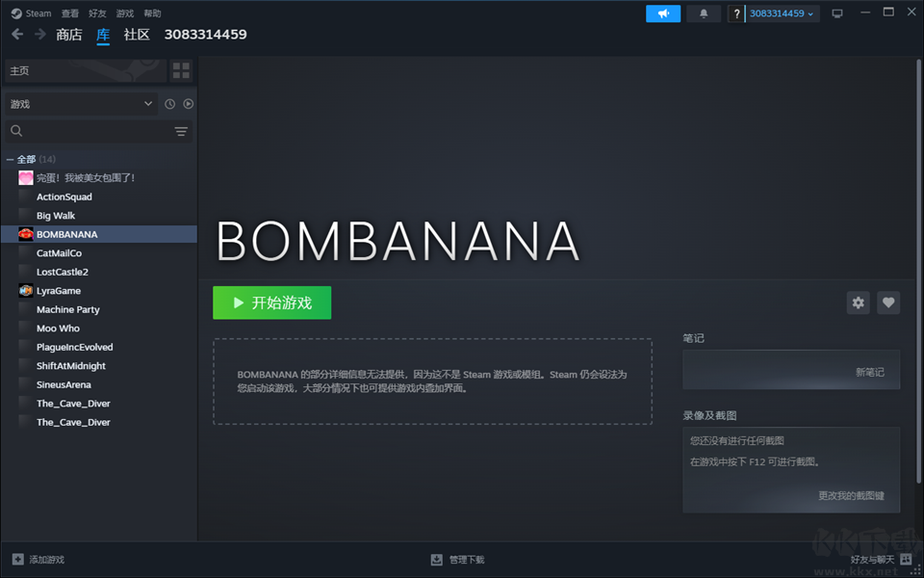924x578 pixels.
Task: Click the large BOMBANANA title text
Action: (x=398, y=241)
